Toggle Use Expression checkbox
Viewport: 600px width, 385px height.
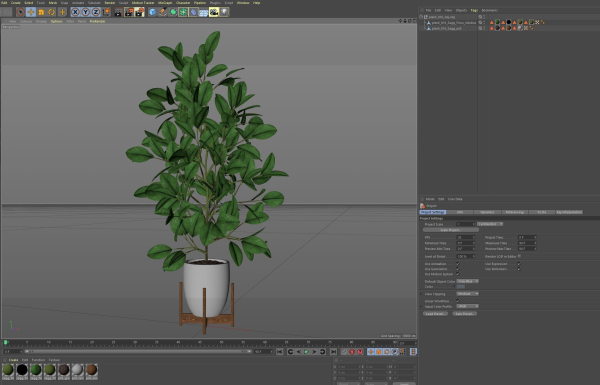(x=519, y=264)
